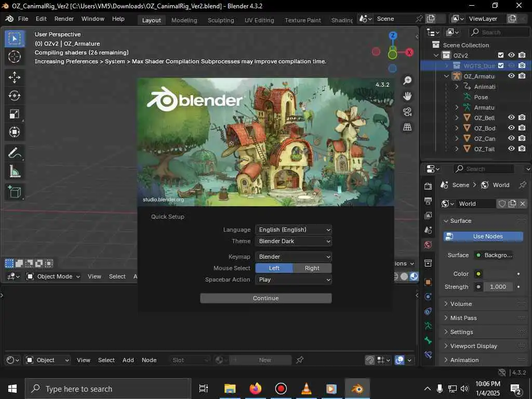Open the View Layer properties tab

(428, 216)
